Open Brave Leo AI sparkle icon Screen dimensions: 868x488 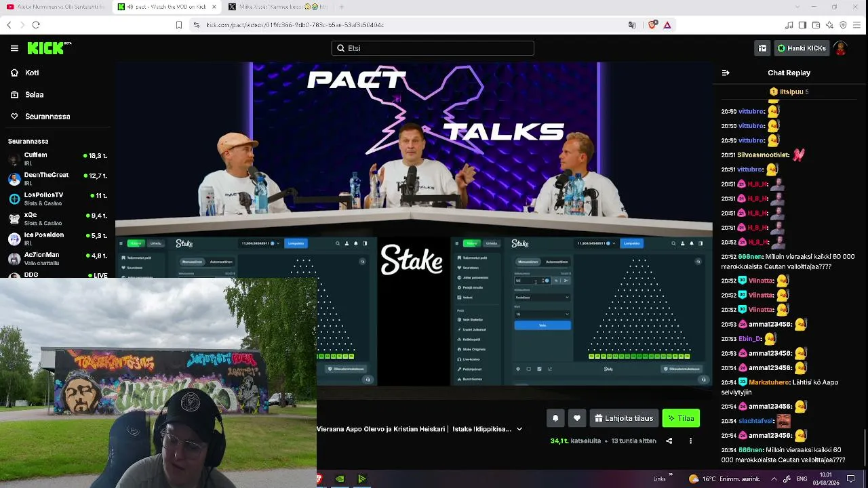point(829,25)
